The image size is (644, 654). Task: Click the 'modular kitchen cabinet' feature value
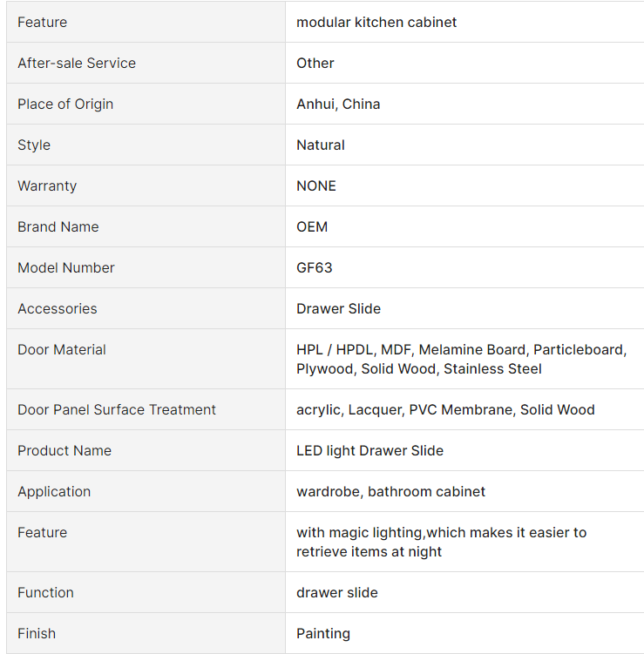coord(376,22)
